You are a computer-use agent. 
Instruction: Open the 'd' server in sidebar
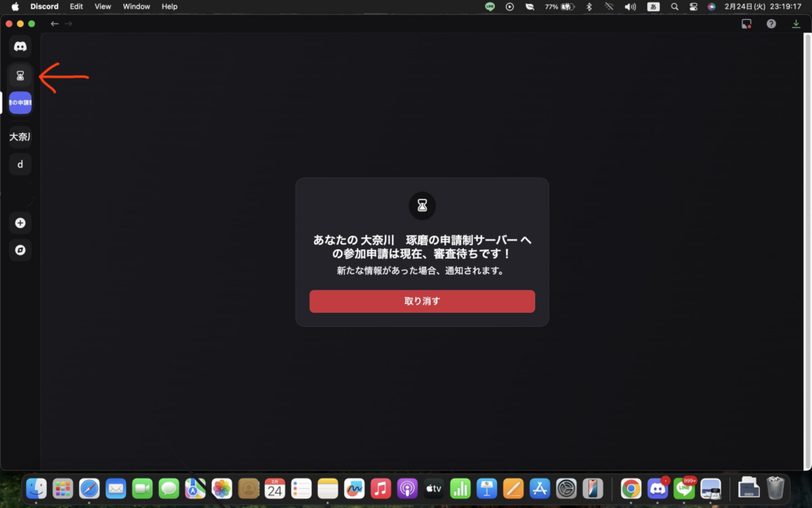click(x=21, y=164)
